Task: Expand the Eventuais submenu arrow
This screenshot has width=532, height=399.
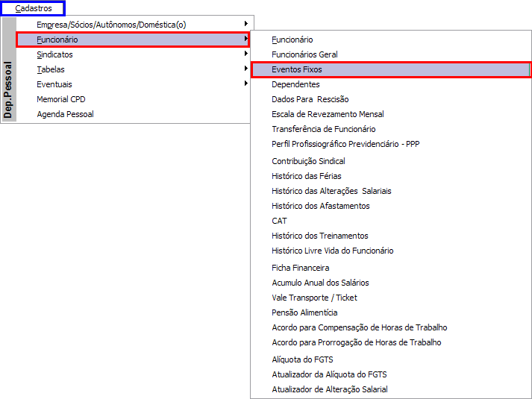Action: pos(246,84)
